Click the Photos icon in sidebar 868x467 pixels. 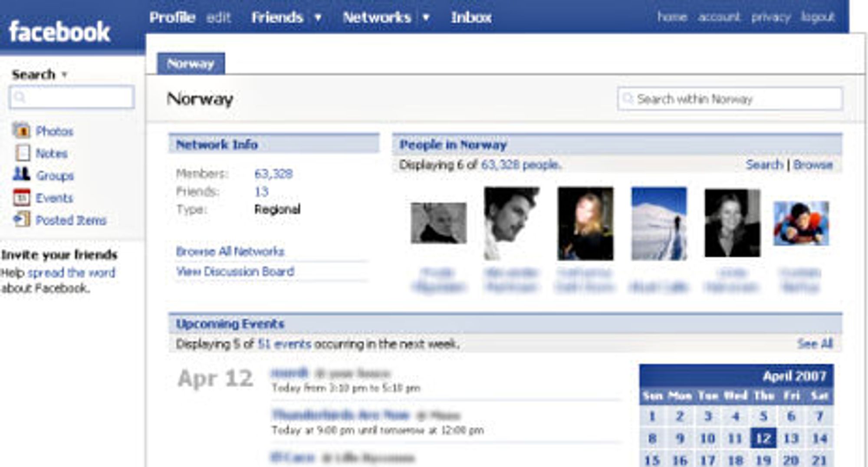[21, 130]
